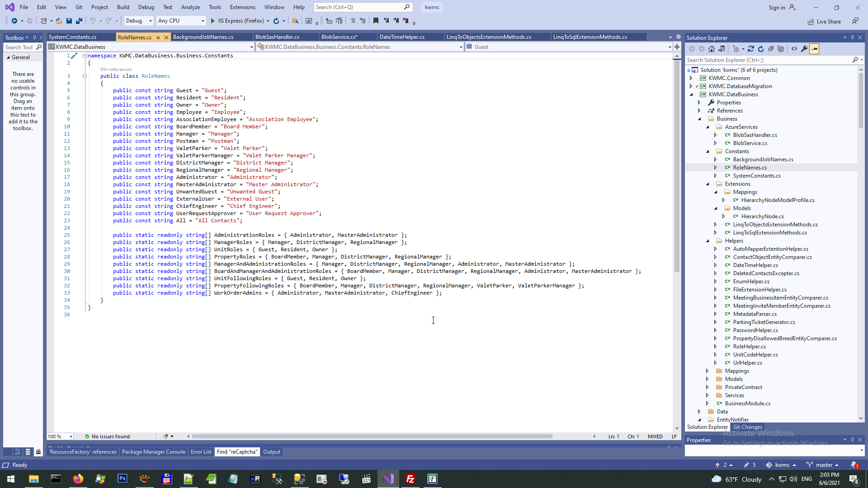Click View Code icon in Solution Explorer
This screenshot has height=488, width=868.
tap(794, 49)
